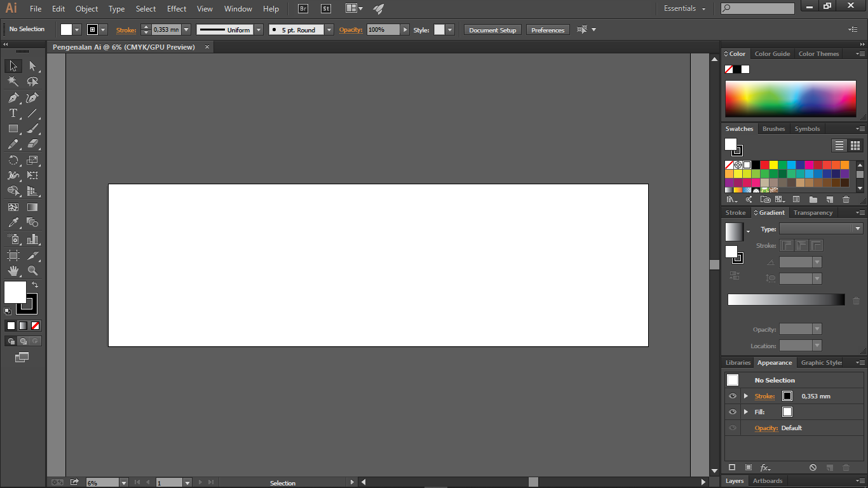Select the Symbol Sprayer tool

(x=13, y=239)
